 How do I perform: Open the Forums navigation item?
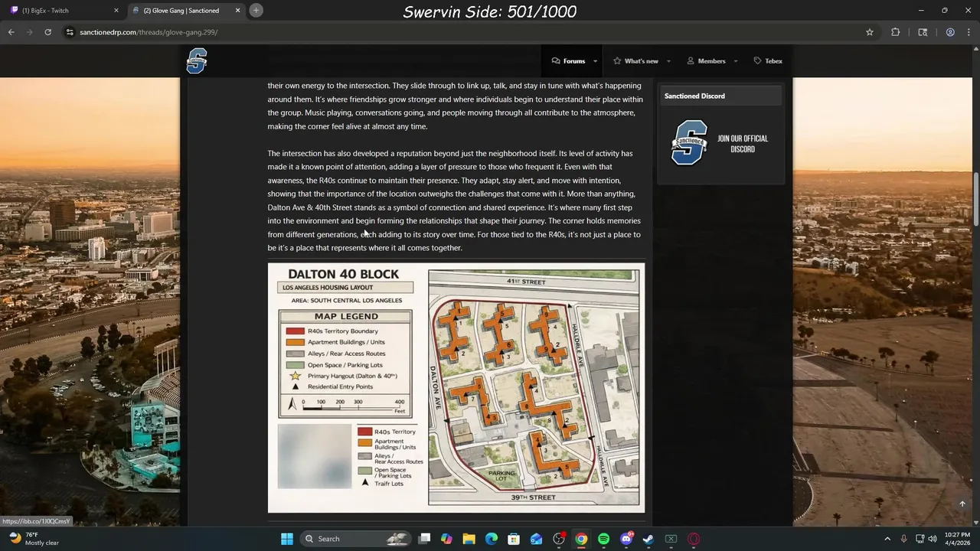click(x=568, y=61)
